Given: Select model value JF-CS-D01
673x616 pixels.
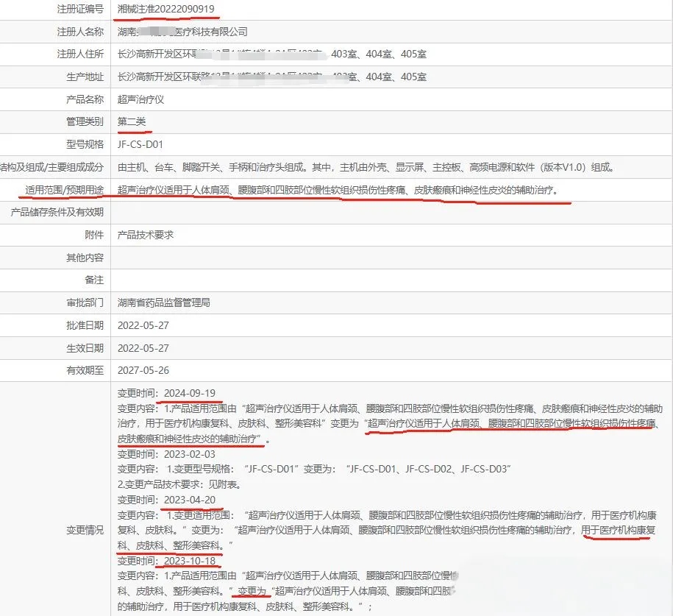Looking at the screenshot, I should click(140, 144).
